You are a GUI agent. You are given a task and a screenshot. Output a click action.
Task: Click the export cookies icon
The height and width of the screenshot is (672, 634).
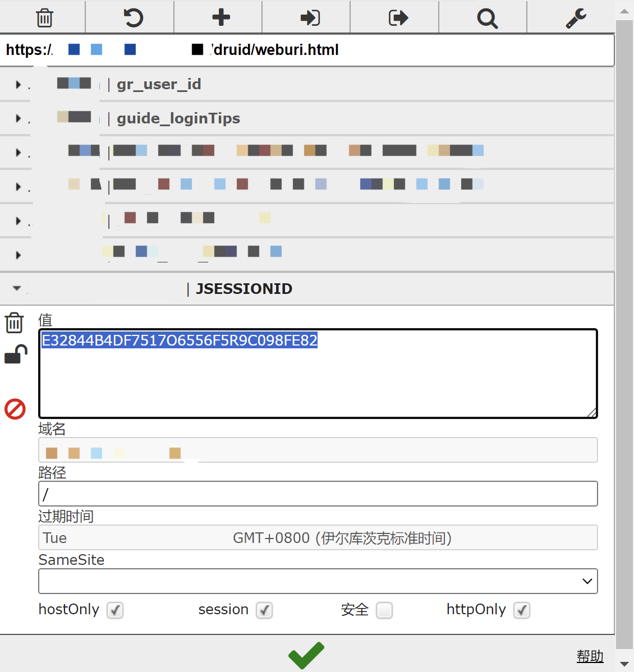tap(398, 18)
